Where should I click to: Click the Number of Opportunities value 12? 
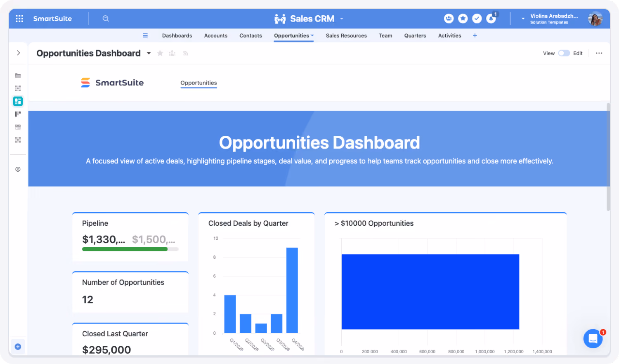pyautogui.click(x=87, y=300)
